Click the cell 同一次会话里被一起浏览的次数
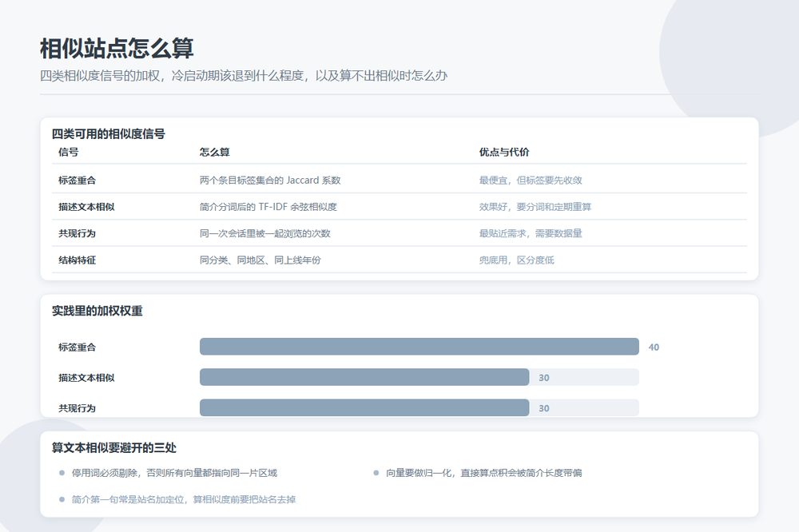Viewport: 799px width, 532px height. [x=265, y=233]
